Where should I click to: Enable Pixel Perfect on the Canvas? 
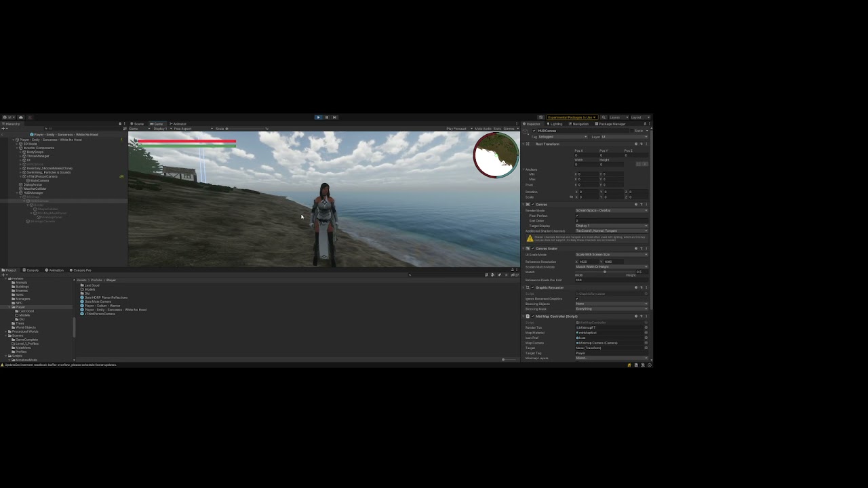click(577, 216)
